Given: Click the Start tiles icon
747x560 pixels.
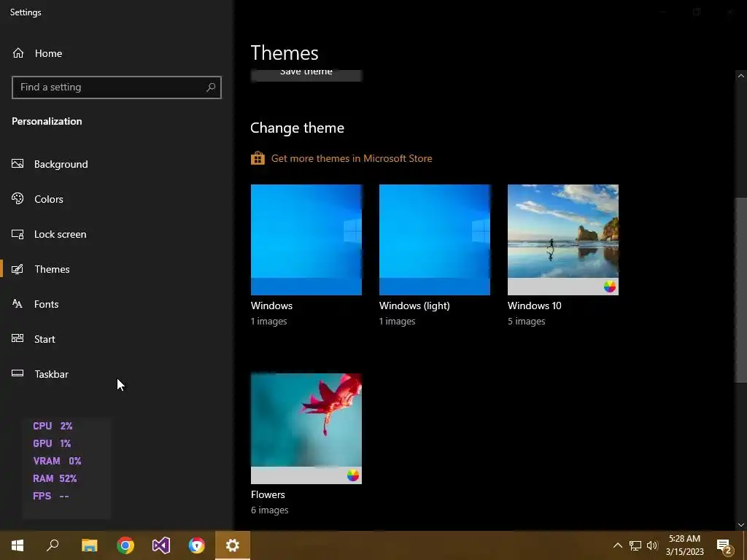Looking at the screenshot, I should tap(18, 338).
